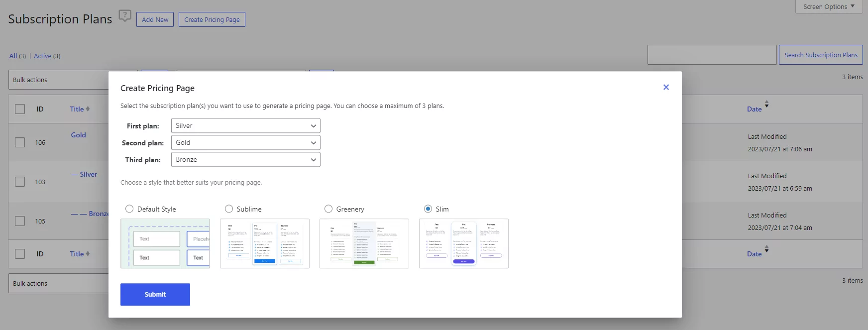The height and width of the screenshot is (330, 868).
Task: Click the date 2023/07/21 at 7:04 am
Action: (x=780, y=227)
